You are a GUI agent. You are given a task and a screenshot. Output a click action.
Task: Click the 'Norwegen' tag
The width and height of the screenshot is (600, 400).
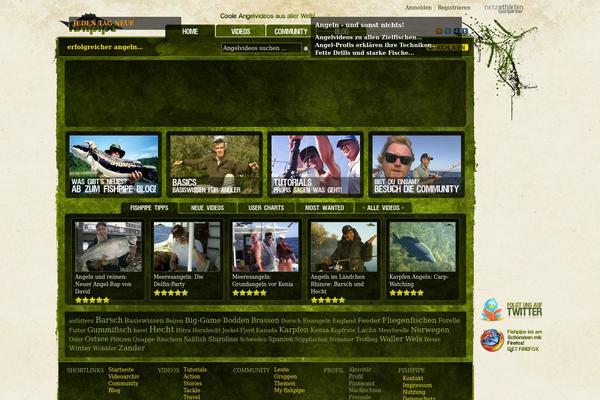(x=430, y=330)
